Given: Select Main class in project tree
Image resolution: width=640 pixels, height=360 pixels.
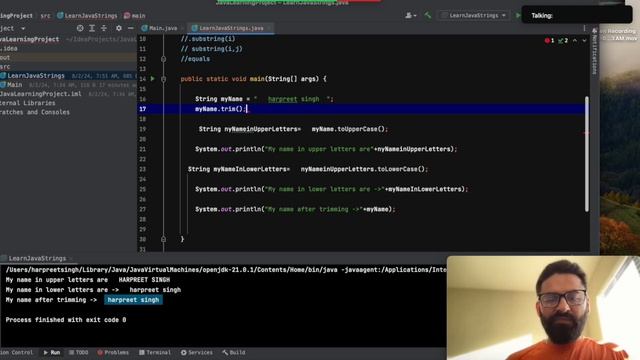Looking at the screenshot, I should [x=14, y=84].
